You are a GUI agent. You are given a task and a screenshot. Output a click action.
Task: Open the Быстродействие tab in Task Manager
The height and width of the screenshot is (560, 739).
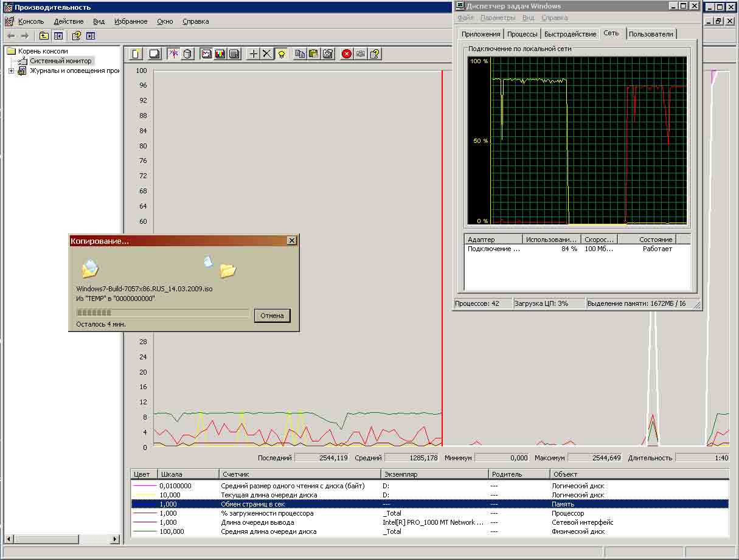click(x=570, y=34)
